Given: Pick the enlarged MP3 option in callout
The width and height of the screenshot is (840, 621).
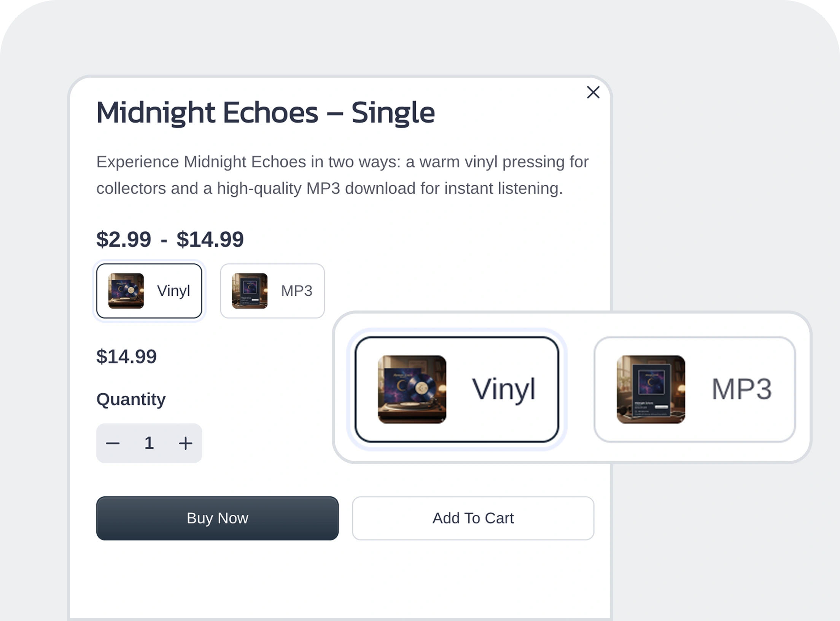Looking at the screenshot, I should (695, 389).
